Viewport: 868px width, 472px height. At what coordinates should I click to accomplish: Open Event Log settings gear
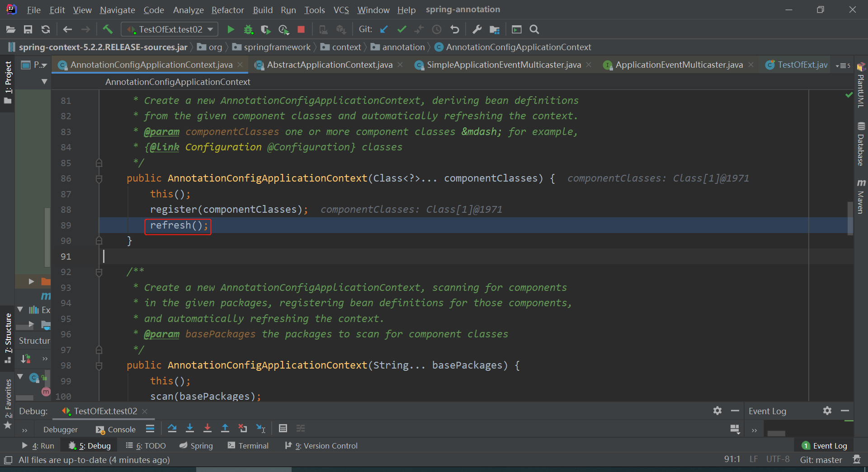(x=827, y=411)
